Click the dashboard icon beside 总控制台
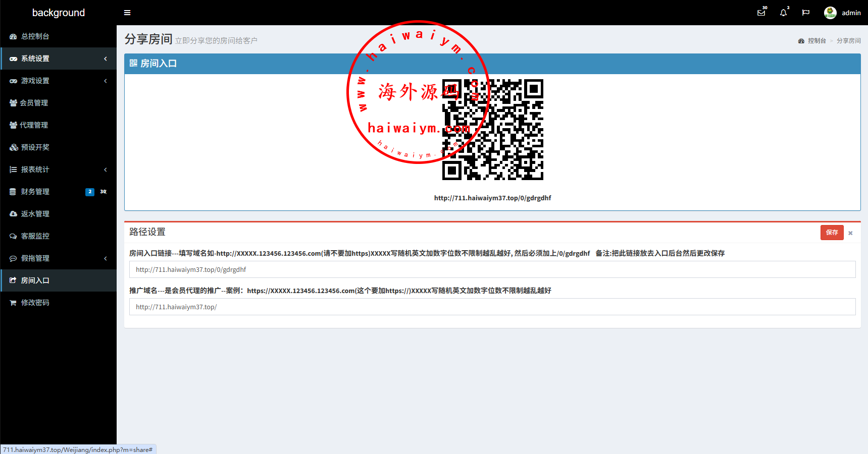 (x=13, y=36)
